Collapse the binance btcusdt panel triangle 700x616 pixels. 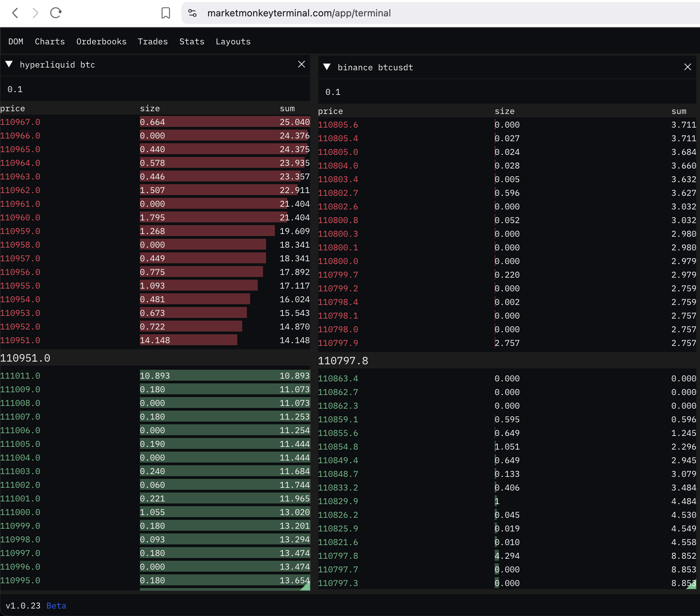[x=327, y=67]
